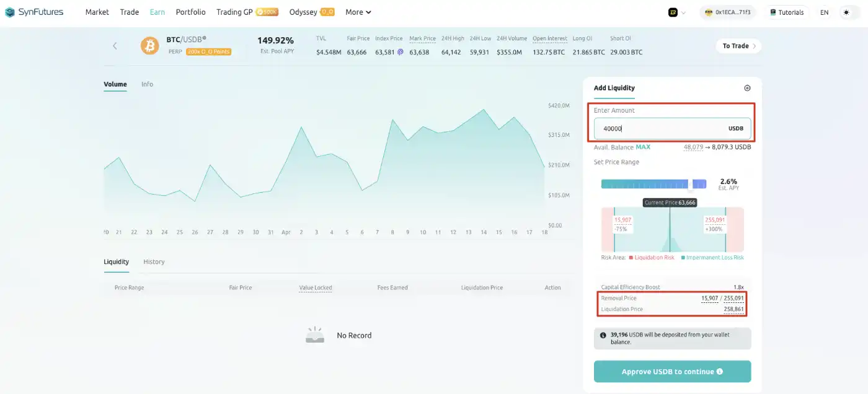The height and width of the screenshot is (394, 868).
Task: Click the Bitcoin coin icon
Action: (149, 46)
